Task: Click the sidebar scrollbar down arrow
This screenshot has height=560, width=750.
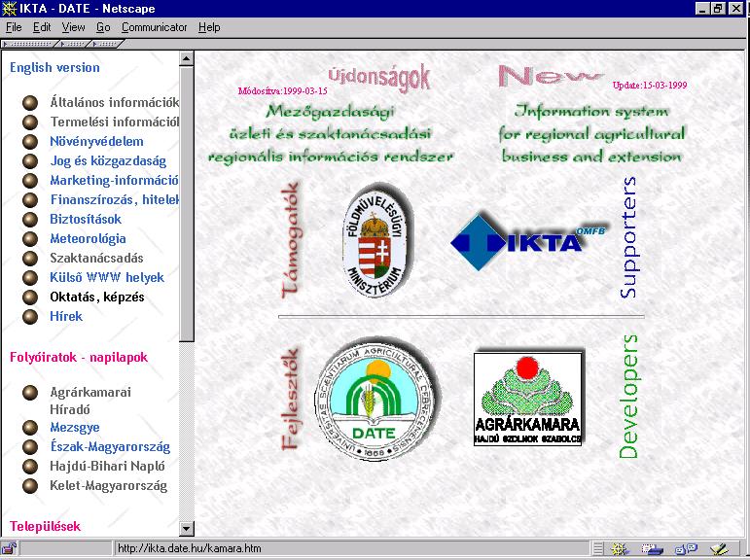Action: 187,529
